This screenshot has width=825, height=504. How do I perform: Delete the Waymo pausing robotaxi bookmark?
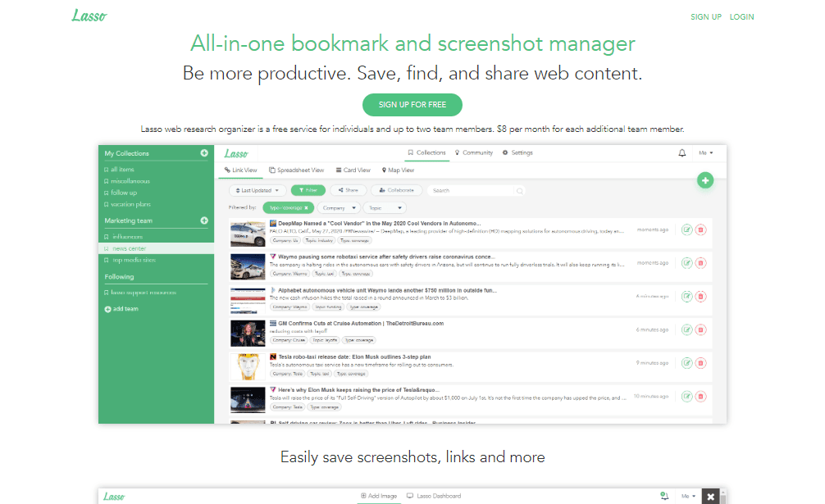[701, 263]
